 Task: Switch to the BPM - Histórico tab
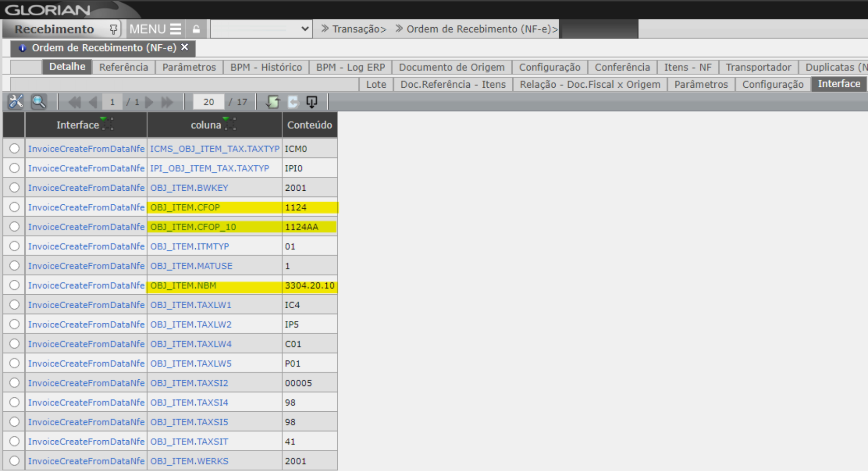click(266, 67)
